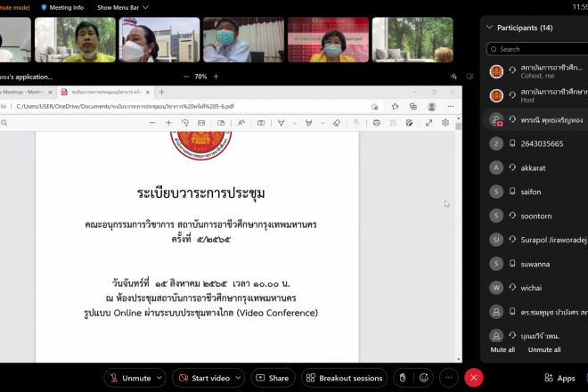Click the Add text icon
The height and width of the screenshot is (392, 588).
click(x=261, y=123)
